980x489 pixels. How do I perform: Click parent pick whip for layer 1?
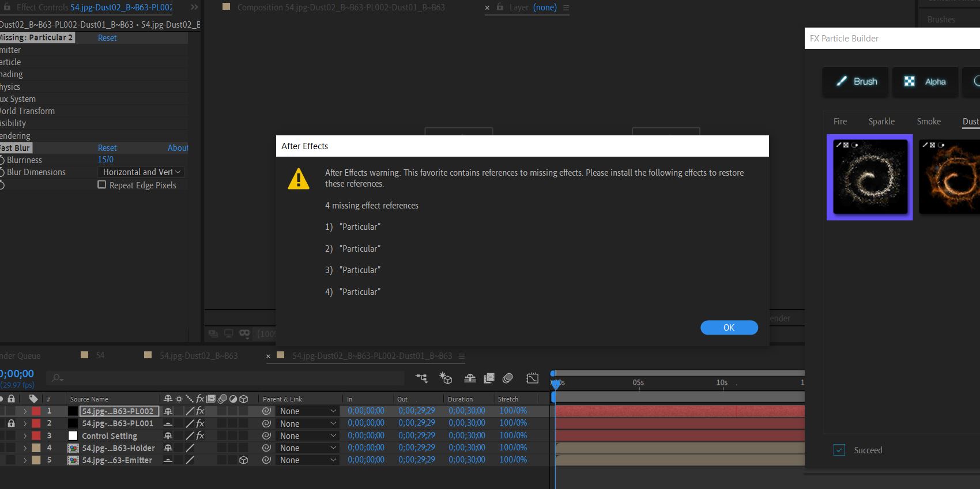pos(266,411)
